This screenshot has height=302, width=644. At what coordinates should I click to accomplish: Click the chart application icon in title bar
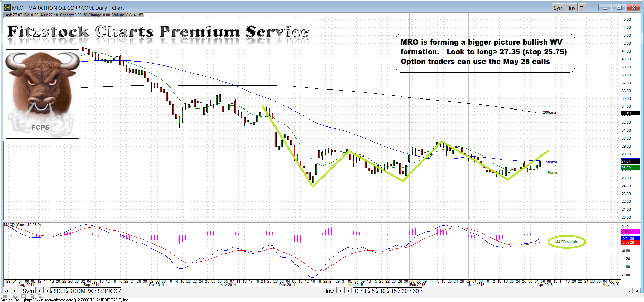pyautogui.click(x=7, y=8)
